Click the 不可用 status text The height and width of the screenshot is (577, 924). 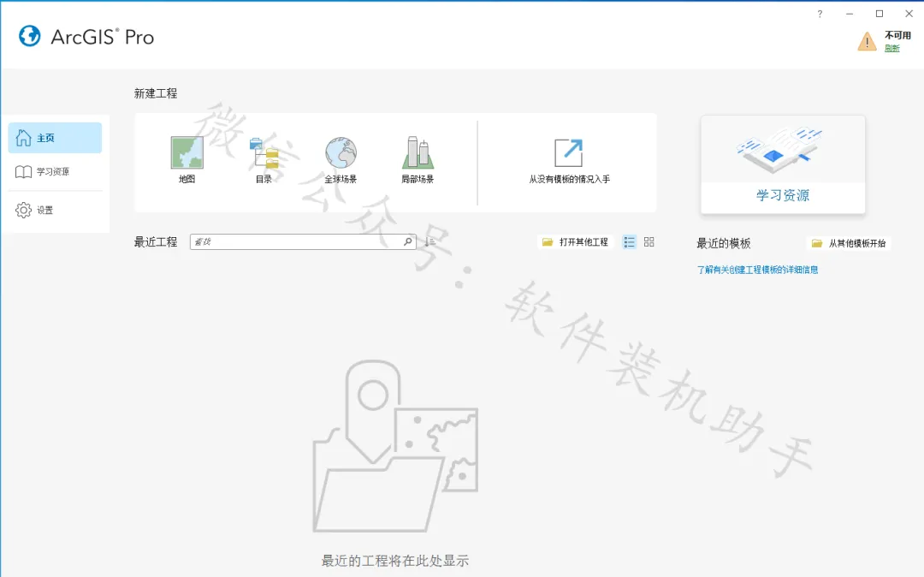coord(897,35)
